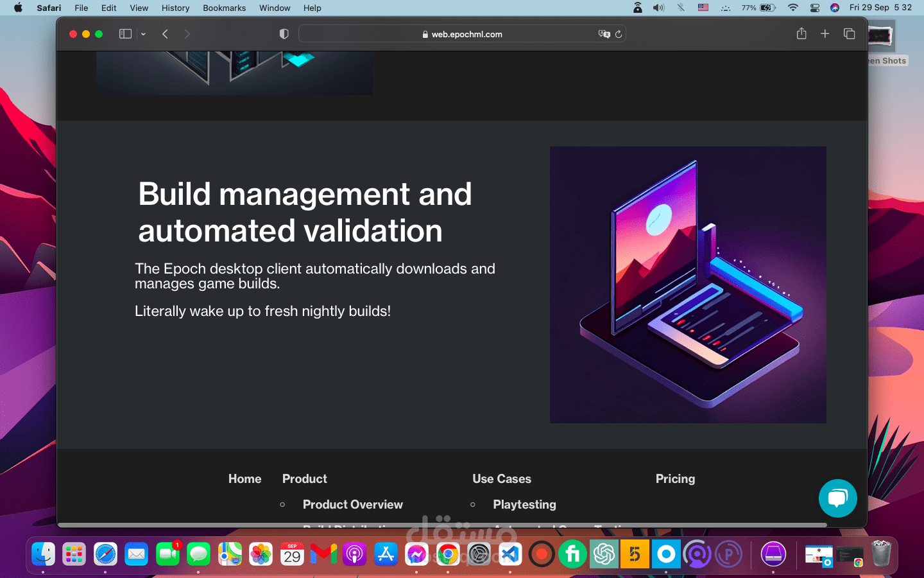924x578 pixels.
Task: Open Finder in the Dock
Action: pos(43,554)
